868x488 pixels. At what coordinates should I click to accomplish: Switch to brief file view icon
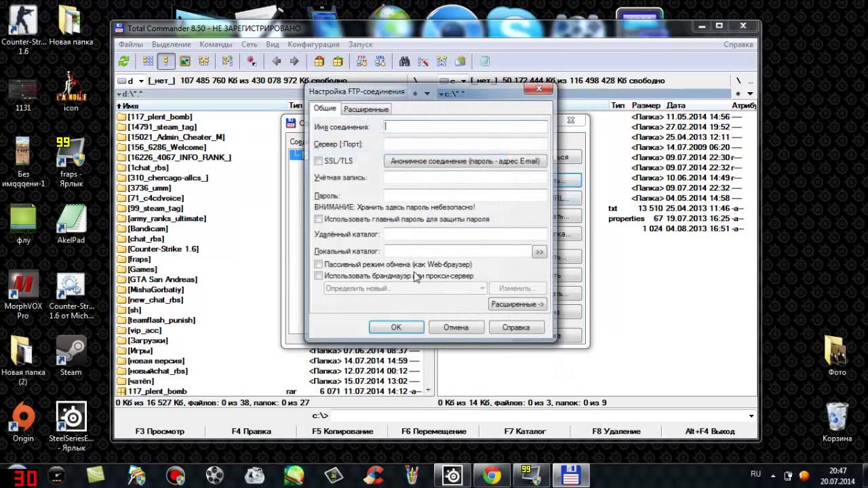147,61
